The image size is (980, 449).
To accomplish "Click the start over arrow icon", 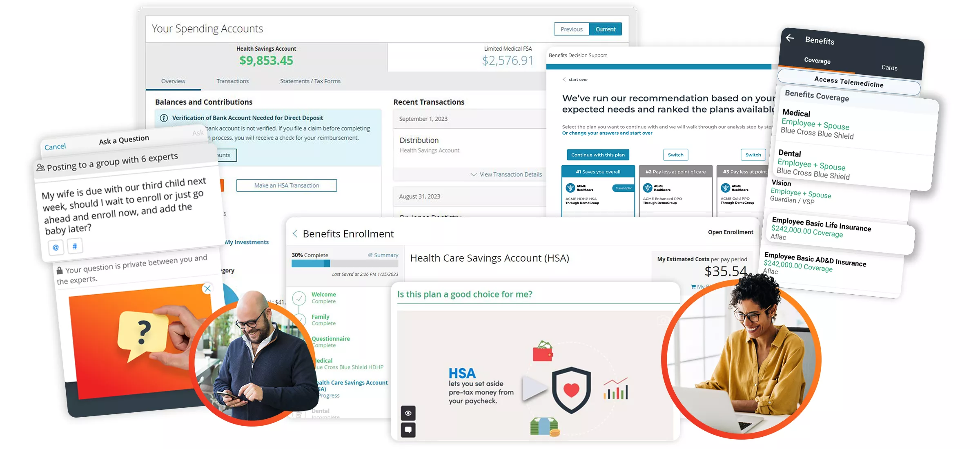I will click(x=564, y=79).
